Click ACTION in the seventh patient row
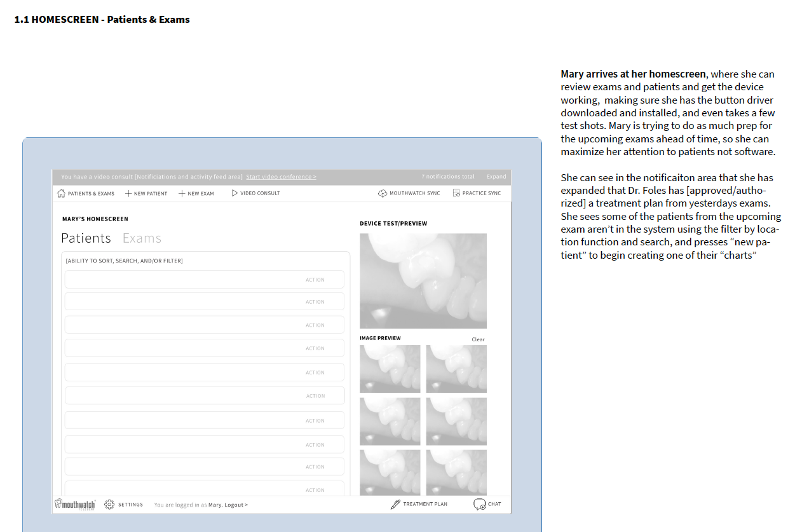 (315, 421)
